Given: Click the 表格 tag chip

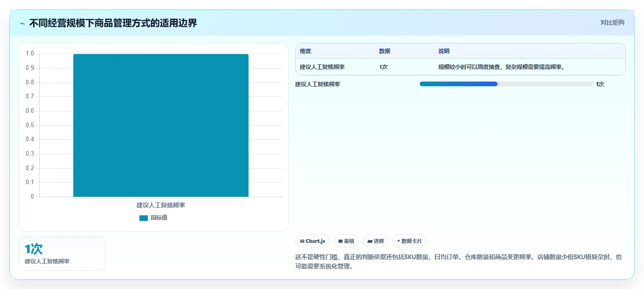Looking at the screenshot, I should click(346, 241).
